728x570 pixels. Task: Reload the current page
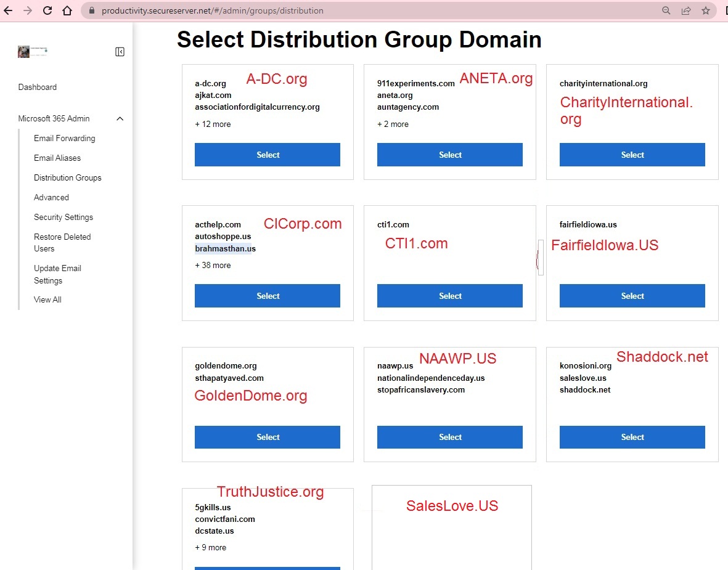pyautogui.click(x=47, y=10)
